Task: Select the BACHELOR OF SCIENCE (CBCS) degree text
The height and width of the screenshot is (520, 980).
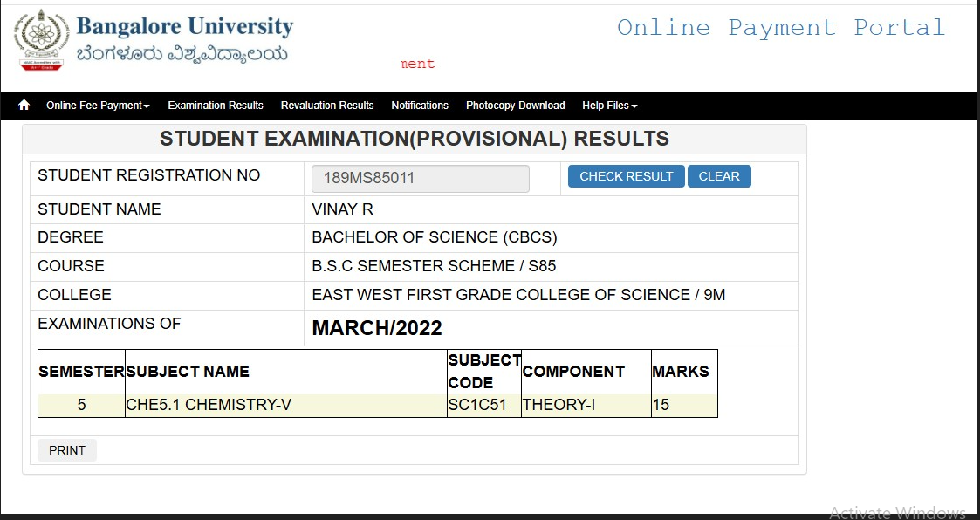Action: coord(435,237)
